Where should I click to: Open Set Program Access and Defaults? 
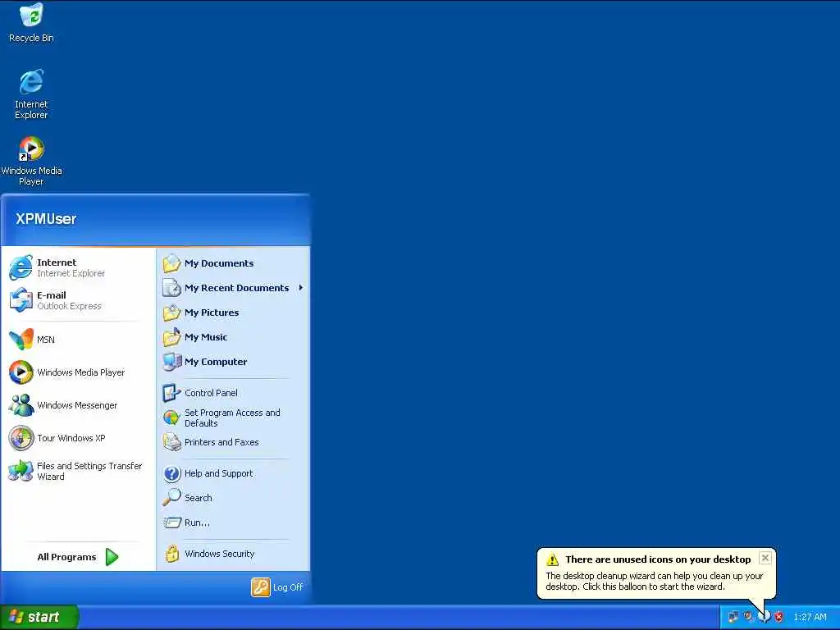233,418
